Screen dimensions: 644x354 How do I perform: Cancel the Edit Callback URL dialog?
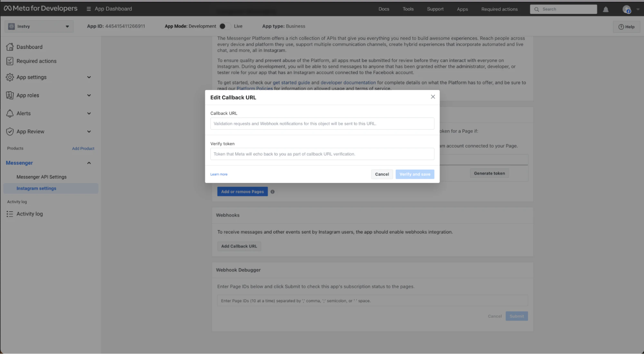coord(381,174)
